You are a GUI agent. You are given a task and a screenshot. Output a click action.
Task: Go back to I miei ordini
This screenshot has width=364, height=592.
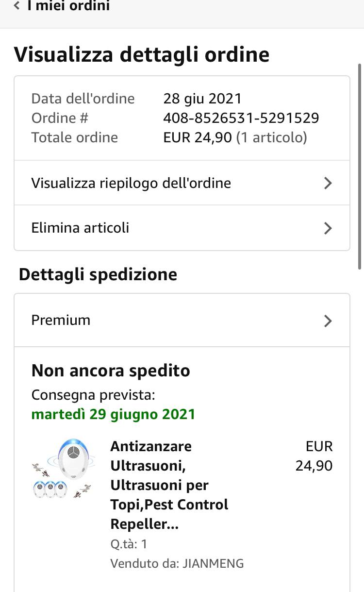tap(68, 6)
